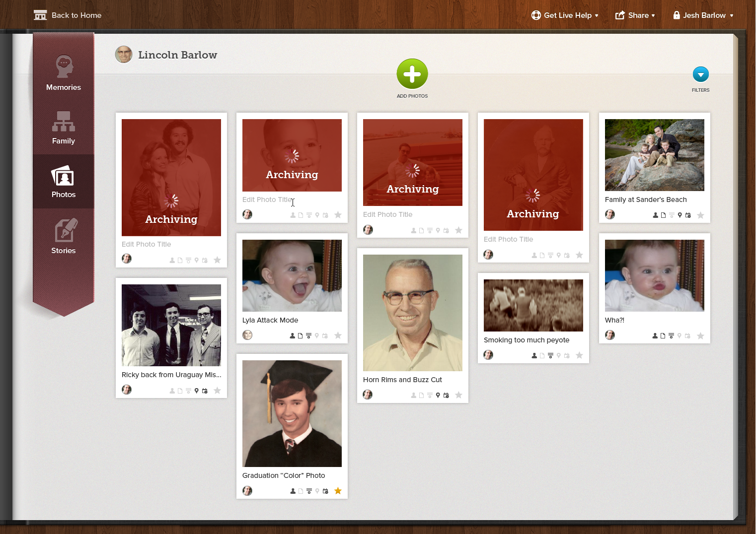
Task: Open the Lyla Attack Mode thumbnail
Action: (292, 275)
